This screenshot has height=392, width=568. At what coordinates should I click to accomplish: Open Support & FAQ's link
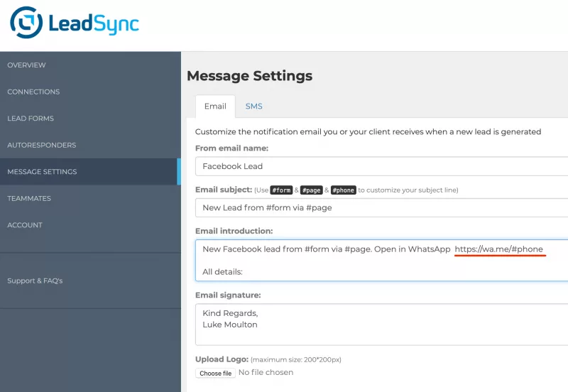click(x=35, y=281)
